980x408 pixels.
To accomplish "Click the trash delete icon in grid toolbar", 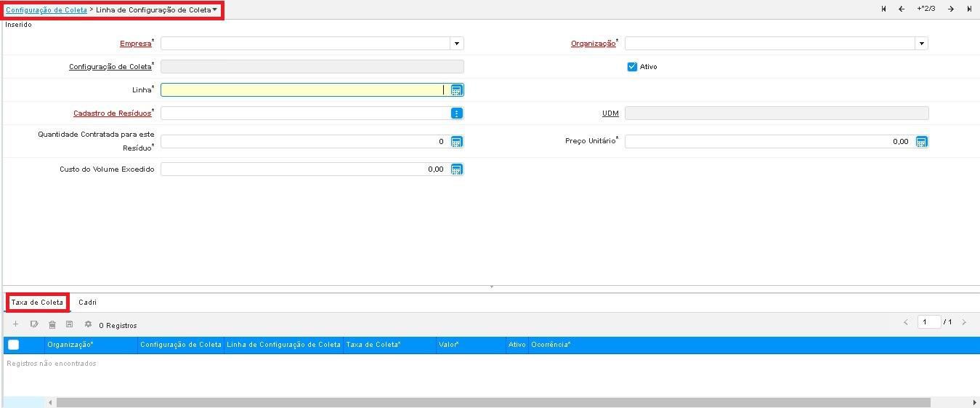I will tap(52, 324).
